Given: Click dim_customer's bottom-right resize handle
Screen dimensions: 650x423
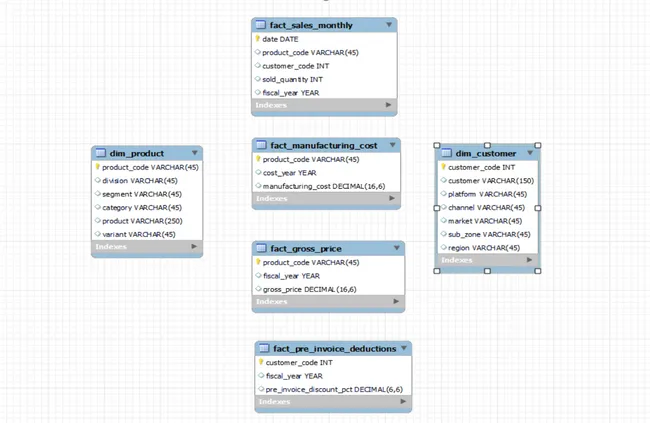Looking at the screenshot, I should pos(539,270).
